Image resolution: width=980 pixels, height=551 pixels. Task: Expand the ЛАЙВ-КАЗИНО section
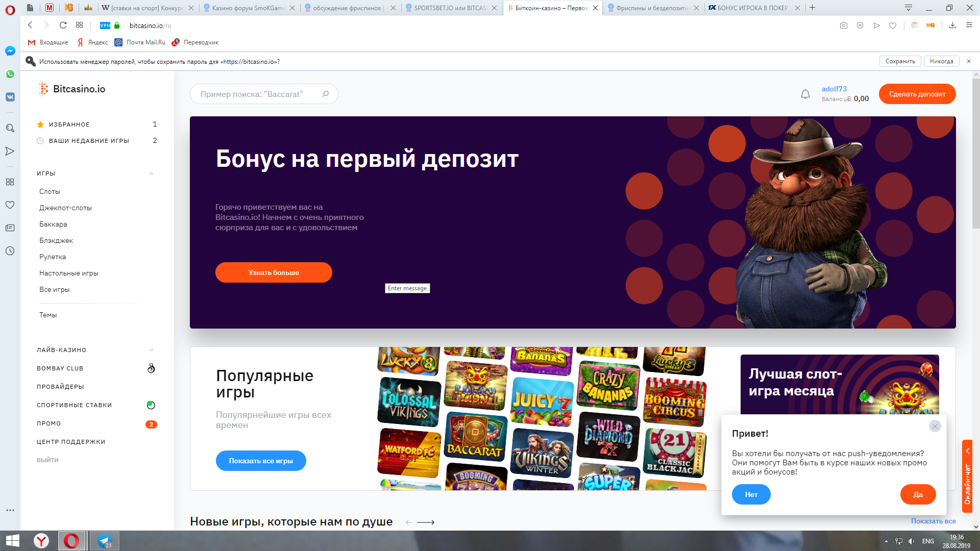[x=151, y=350]
